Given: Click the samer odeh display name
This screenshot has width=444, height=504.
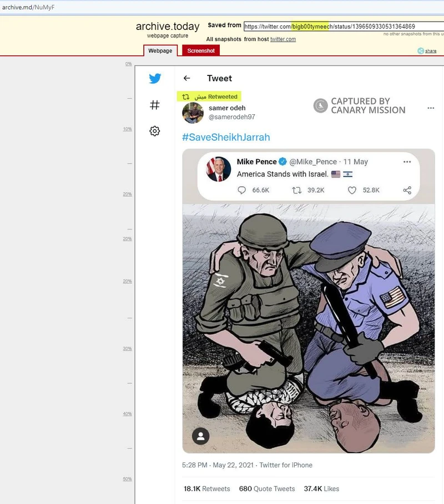Looking at the screenshot, I should pos(227,108).
